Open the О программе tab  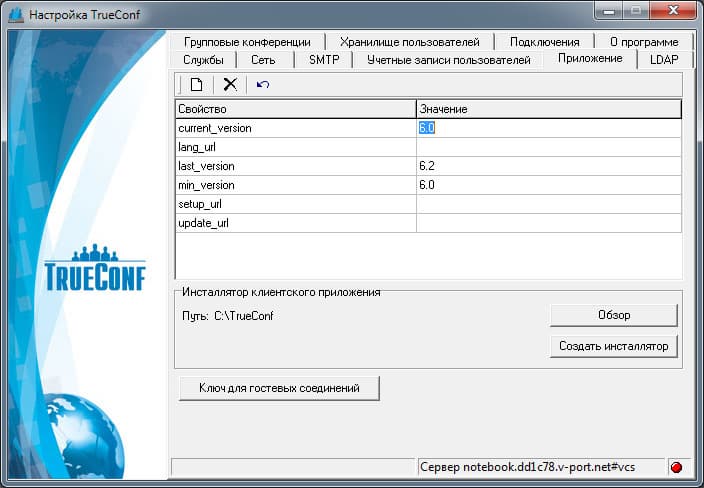(644, 42)
